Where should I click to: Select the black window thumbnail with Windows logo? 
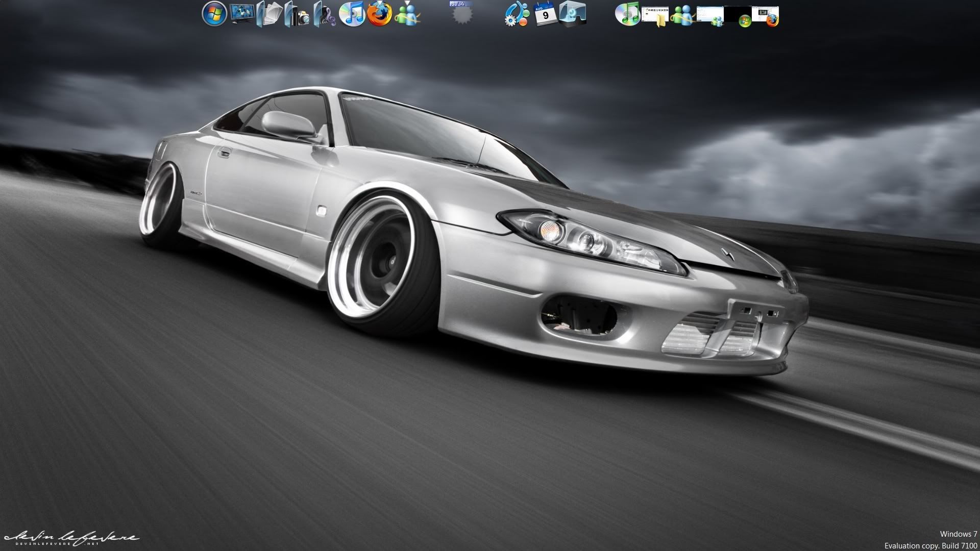point(738,15)
